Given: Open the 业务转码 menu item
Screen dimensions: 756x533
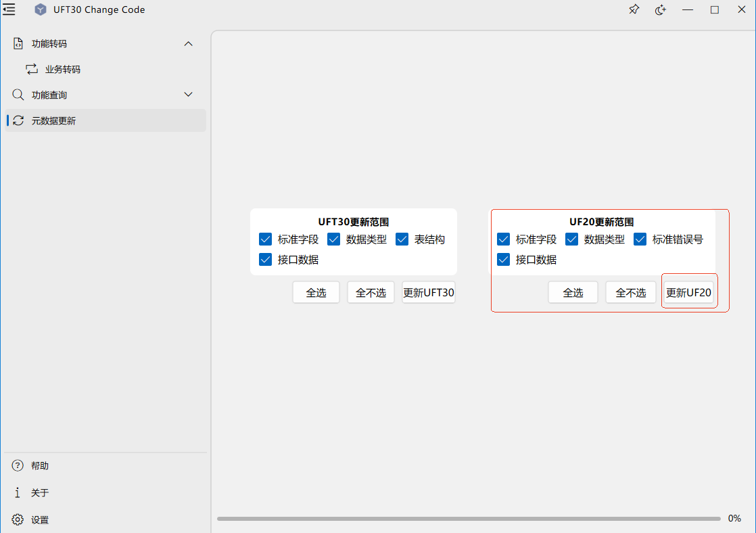Looking at the screenshot, I should [x=105, y=69].
